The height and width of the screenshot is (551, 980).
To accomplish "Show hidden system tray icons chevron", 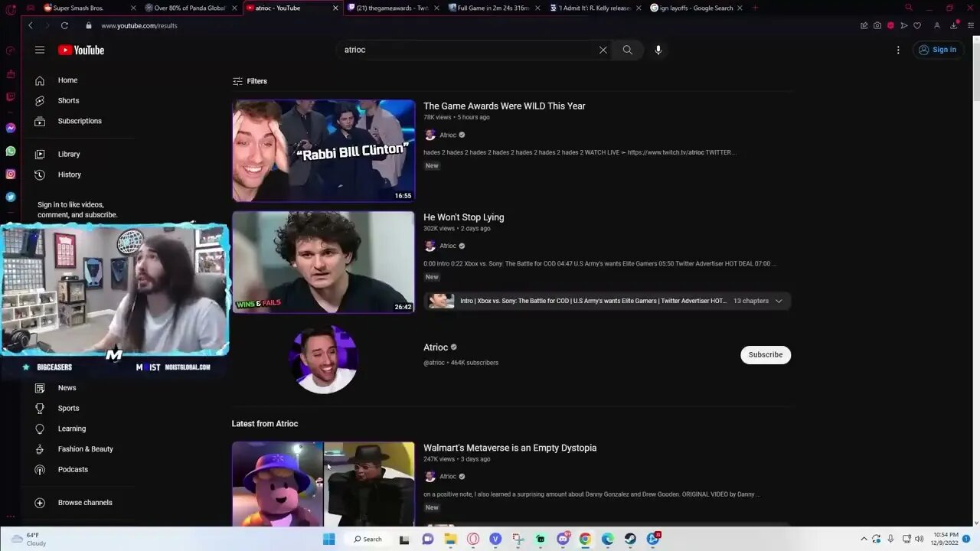I will (864, 539).
